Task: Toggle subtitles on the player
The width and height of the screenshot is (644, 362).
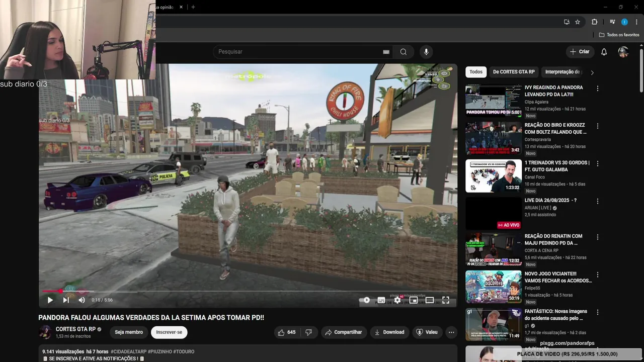Action: (x=381, y=300)
